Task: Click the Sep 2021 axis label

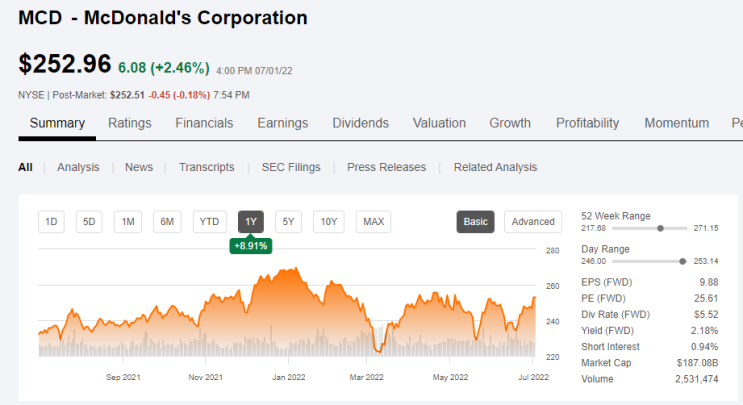Action: tap(123, 378)
